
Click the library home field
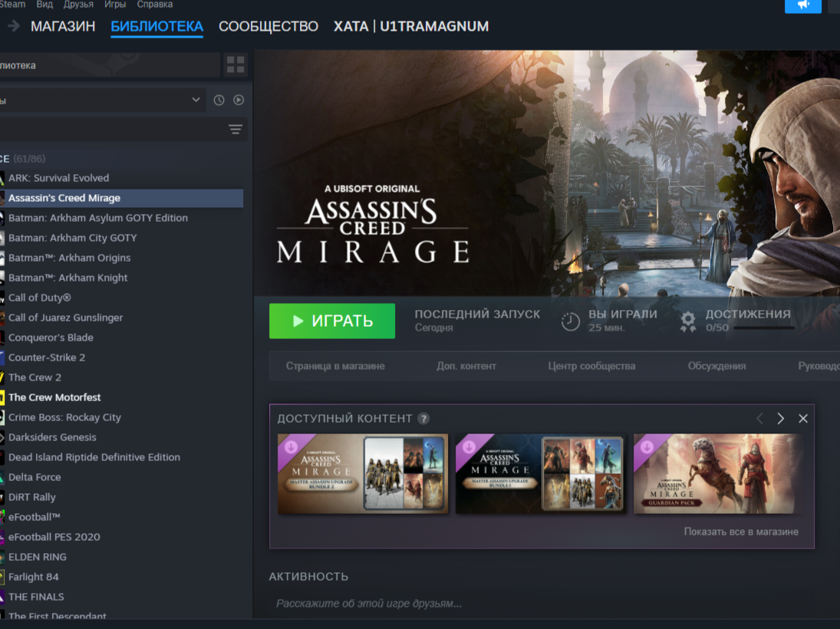click(109, 65)
